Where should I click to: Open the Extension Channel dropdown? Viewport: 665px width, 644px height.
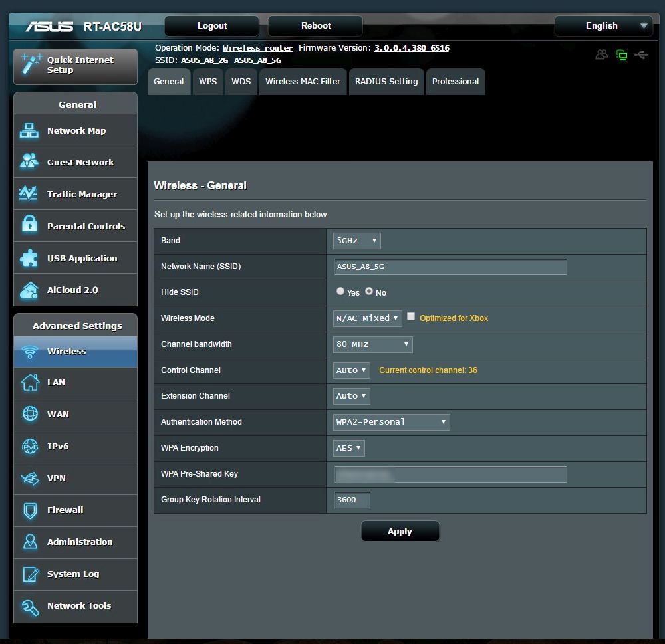tap(352, 395)
